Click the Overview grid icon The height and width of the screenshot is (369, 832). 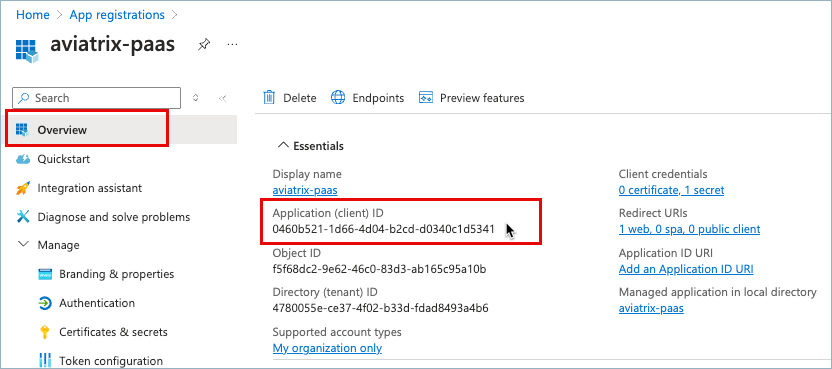(x=22, y=129)
